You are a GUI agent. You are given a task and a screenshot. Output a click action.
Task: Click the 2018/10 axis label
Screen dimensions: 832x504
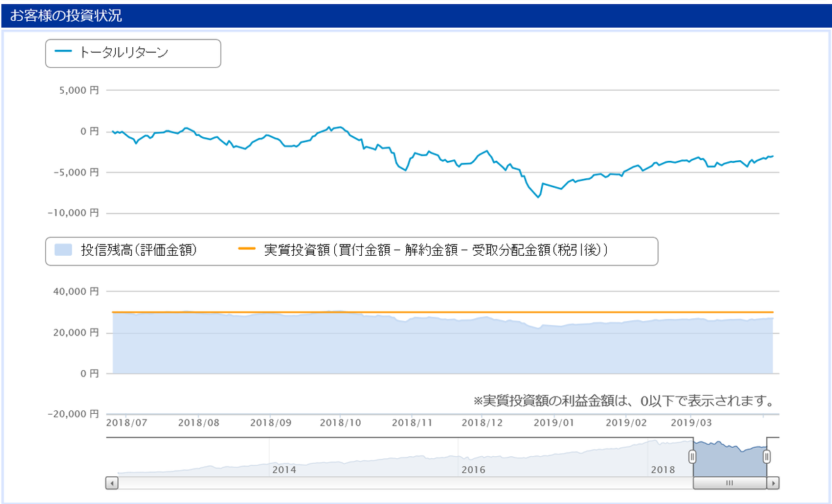(340, 421)
